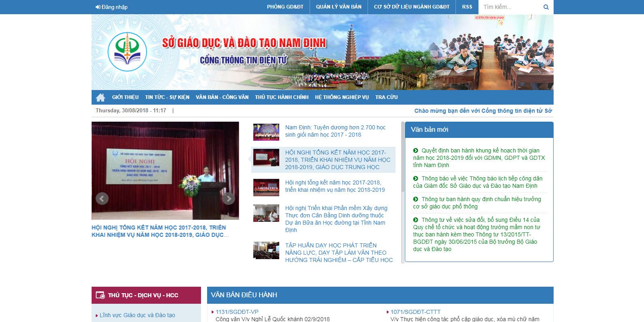This screenshot has width=644, height=322.
Task: Click the Phần mềm Xây dựng Thực đơn thumbnail
Action: coord(266,213)
